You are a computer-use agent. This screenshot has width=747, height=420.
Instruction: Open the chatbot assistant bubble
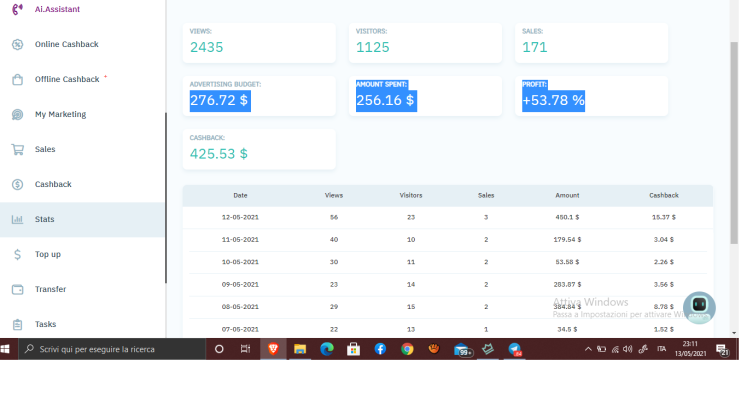[699, 307]
